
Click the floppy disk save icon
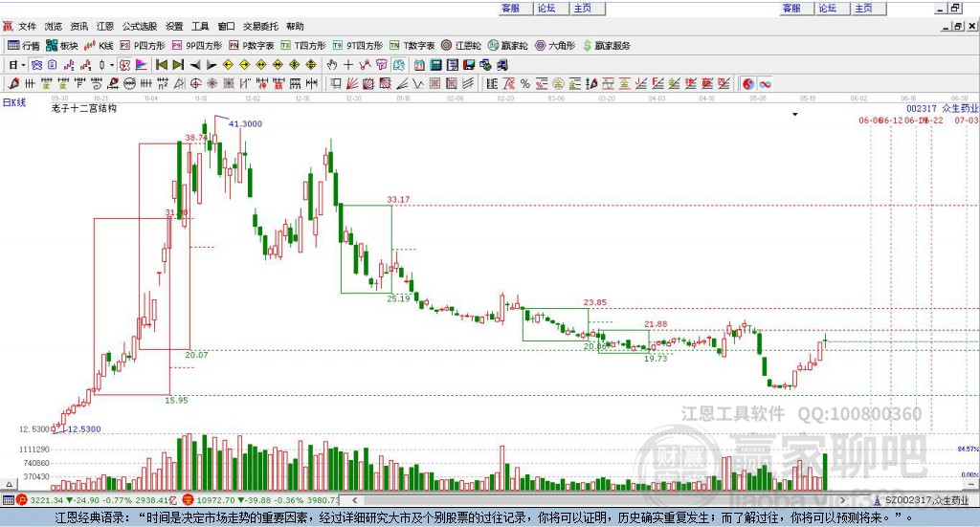pos(469,65)
